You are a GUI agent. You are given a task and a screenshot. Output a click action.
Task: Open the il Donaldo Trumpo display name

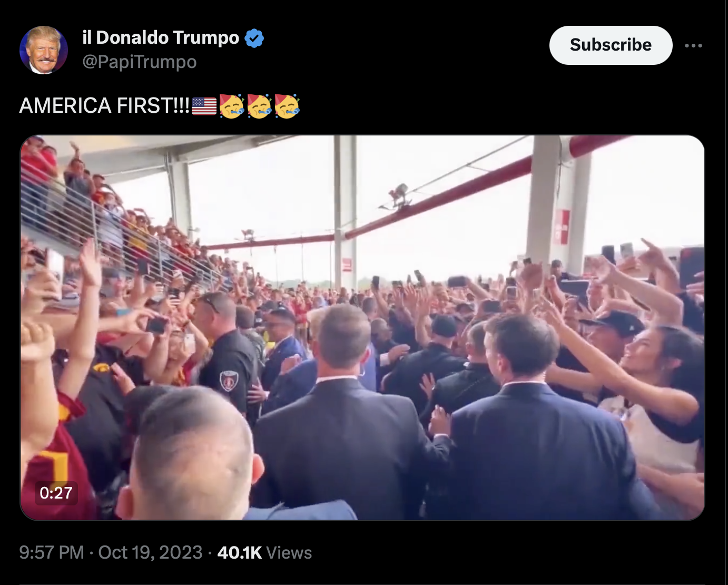tap(161, 37)
